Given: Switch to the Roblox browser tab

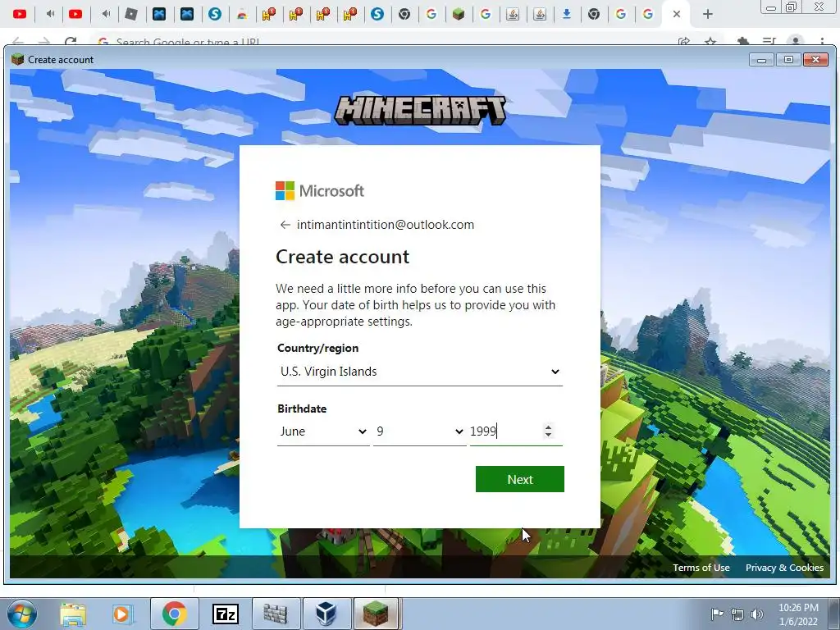Looking at the screenshot, I should tap(131, 15).
